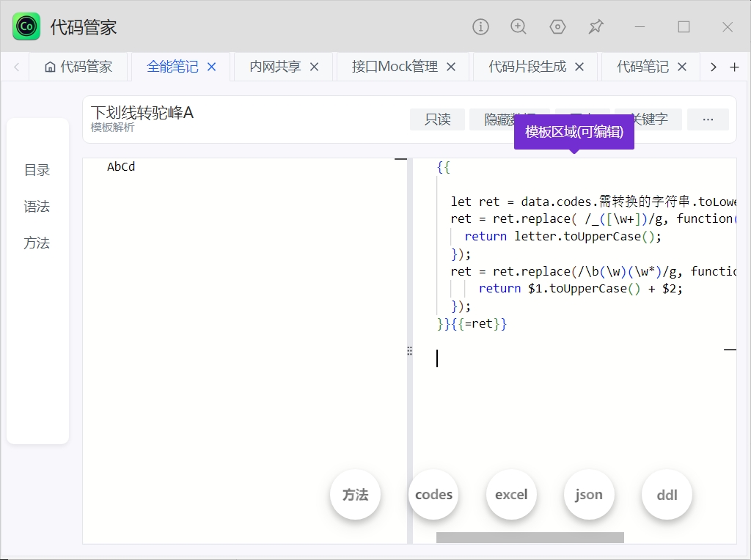
Task: Open the hexagon settings icon
Action: pos(557,26)
